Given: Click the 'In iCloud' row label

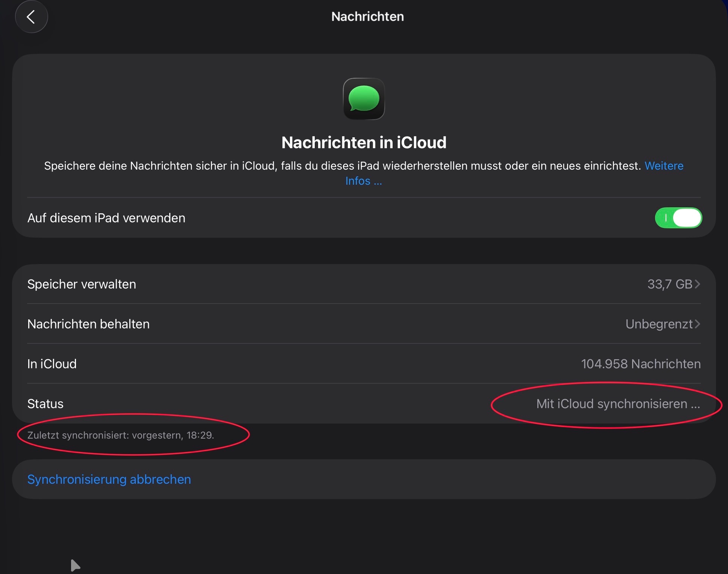Looking at the screenshot, I should click(52, 364).
